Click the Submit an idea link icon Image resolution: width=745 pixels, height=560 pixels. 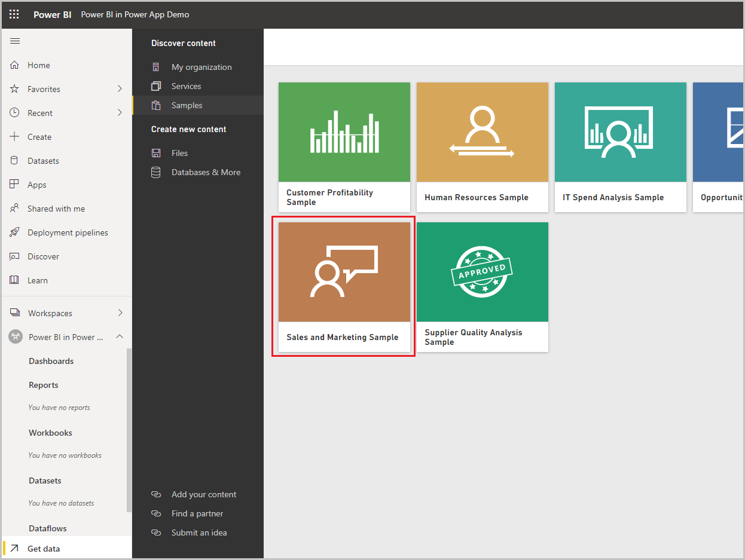coord(156,533)
